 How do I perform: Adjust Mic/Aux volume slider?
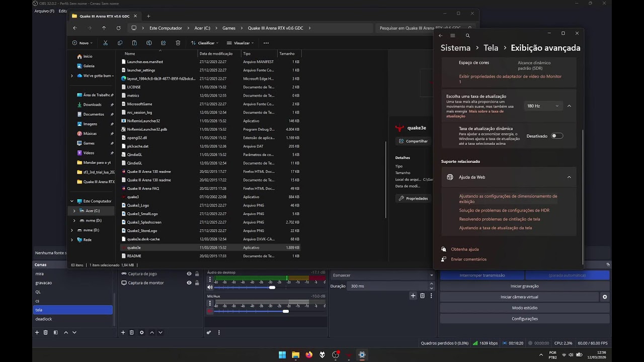coord(286,311)
